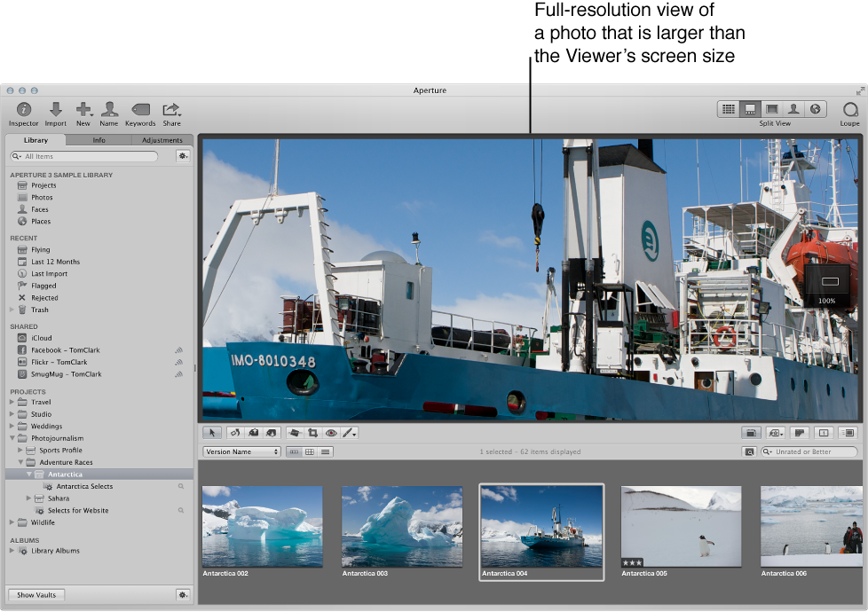Click the Import toolbar icon
The width and height of the screenshot is (868, 612).
point(55,112)
